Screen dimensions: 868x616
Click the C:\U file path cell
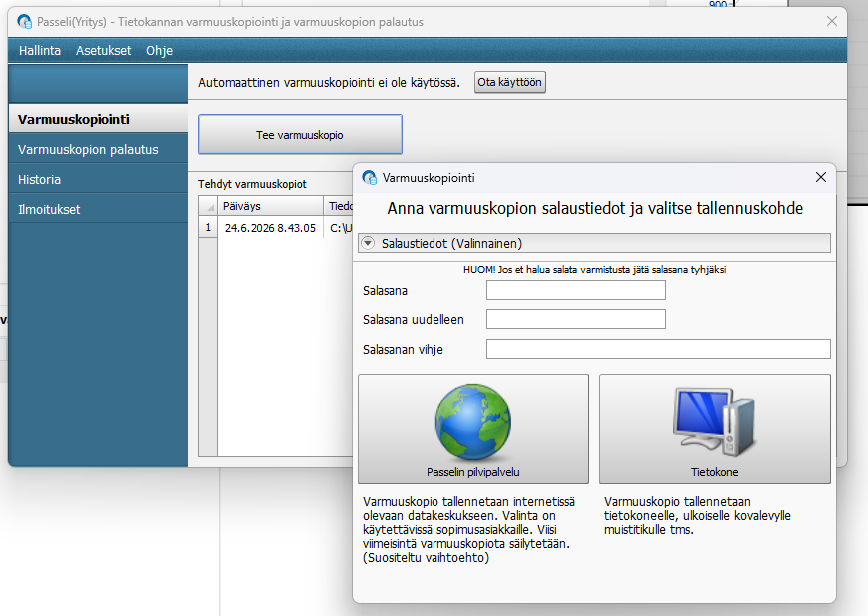click(339, 228)
